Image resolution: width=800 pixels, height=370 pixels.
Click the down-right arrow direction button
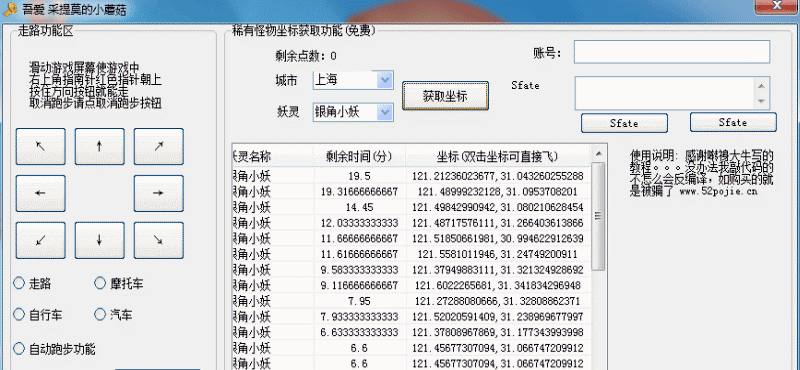159,240
